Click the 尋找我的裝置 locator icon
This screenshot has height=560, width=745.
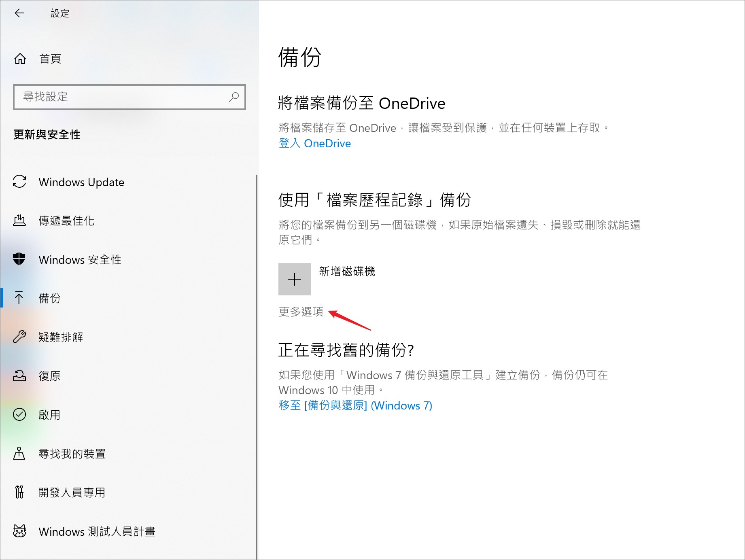[19, 453]
